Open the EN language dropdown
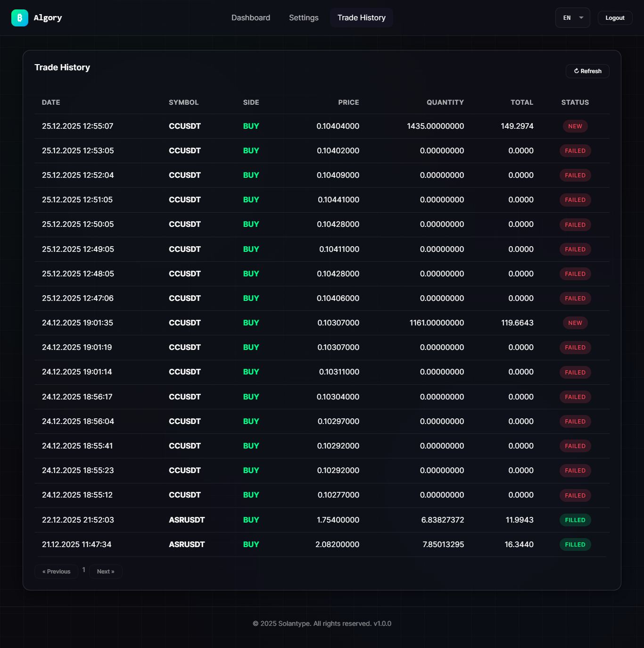Viewport: 644px width, 648px height. [572, 18]
